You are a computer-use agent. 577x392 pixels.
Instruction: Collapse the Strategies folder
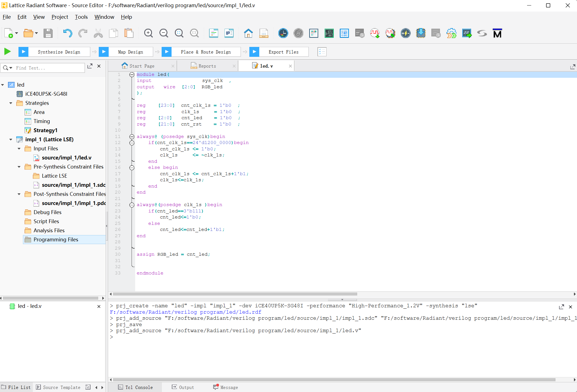coord(11,103)
